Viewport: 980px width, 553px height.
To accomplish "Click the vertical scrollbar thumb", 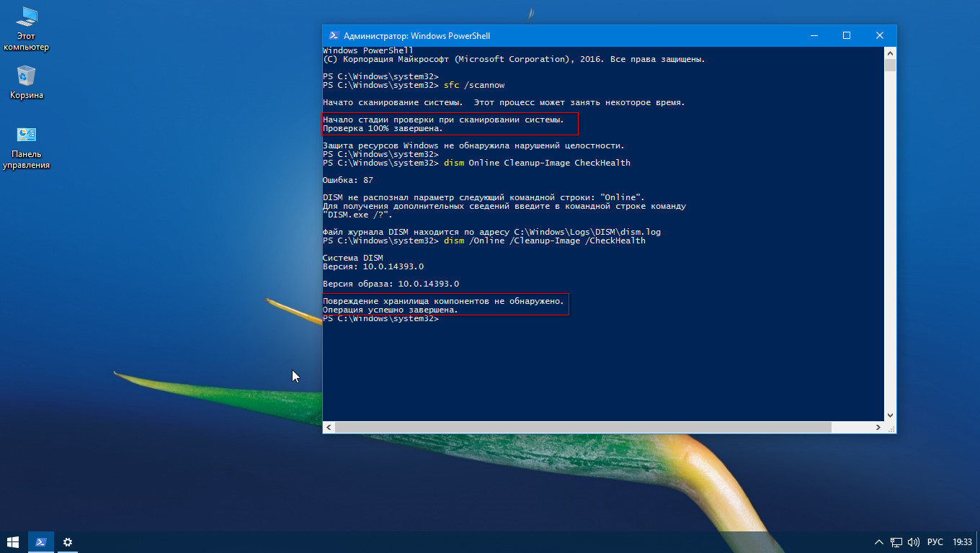I will click(x=890, y=66).
